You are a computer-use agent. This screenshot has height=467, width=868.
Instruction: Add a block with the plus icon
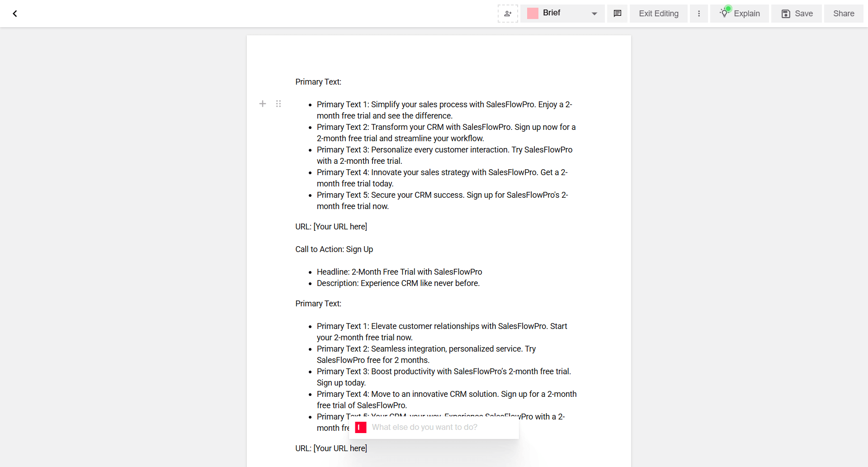[263, 104]
